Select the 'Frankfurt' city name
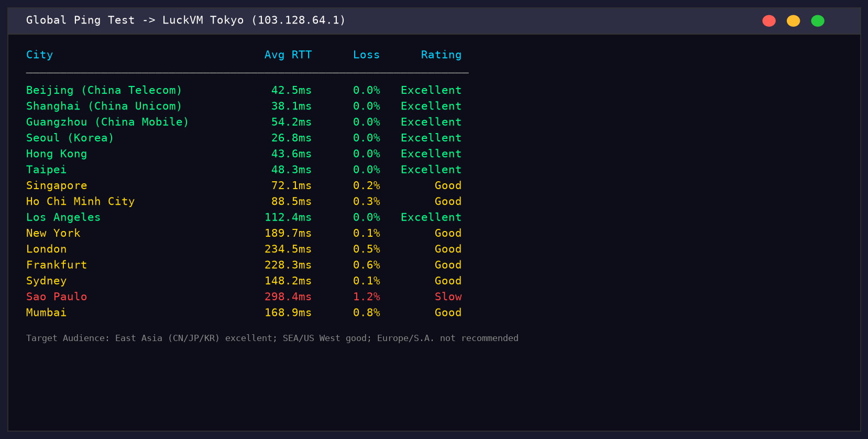 [x=57, y=265]
